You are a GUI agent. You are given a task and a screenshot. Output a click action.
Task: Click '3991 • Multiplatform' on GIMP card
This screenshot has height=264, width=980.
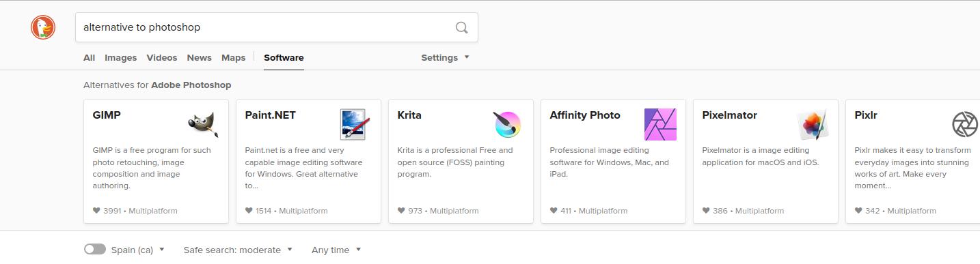[140, 211]
